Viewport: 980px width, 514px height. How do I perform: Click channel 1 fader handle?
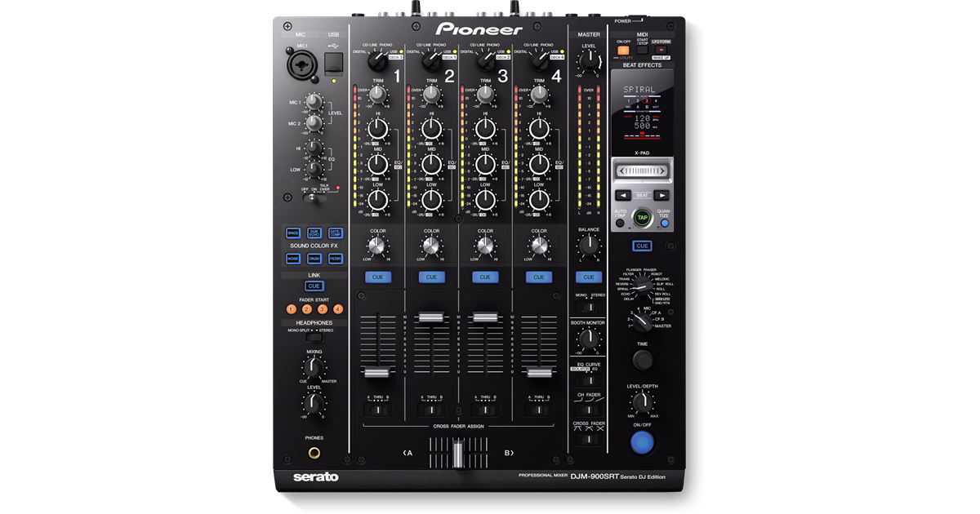click(377, 372)
